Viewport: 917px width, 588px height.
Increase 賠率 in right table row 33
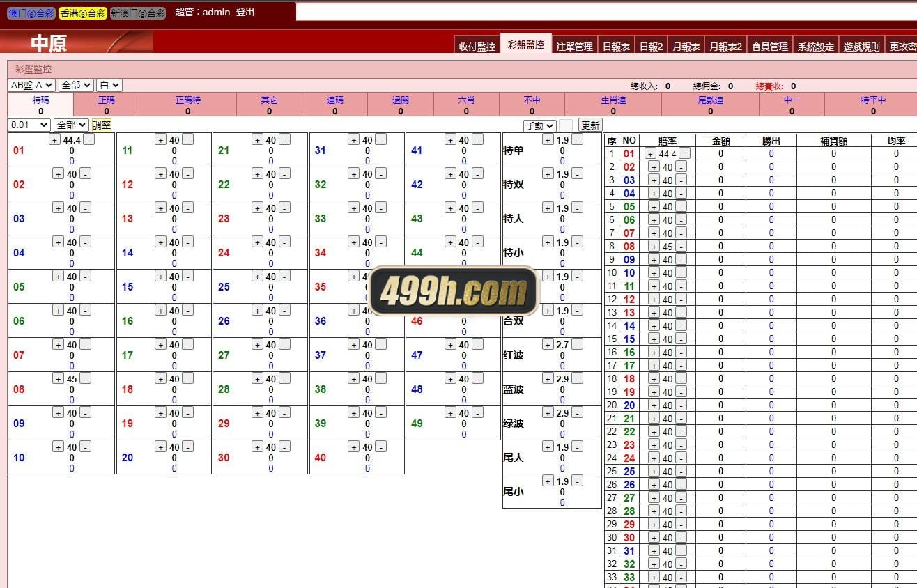[654, 578]
